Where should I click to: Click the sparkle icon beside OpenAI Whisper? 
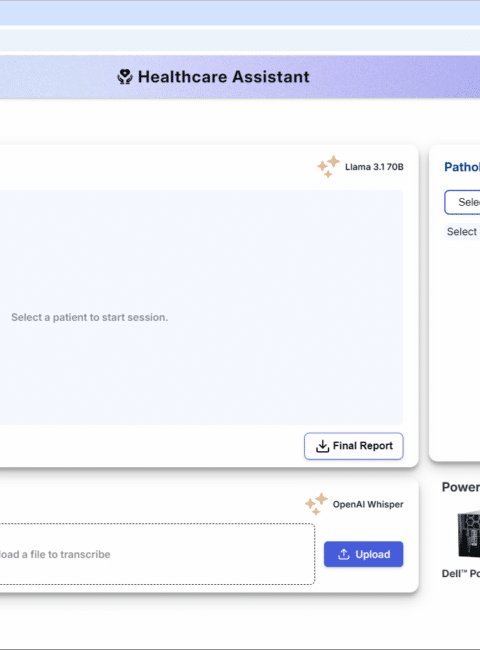[316, 504]
